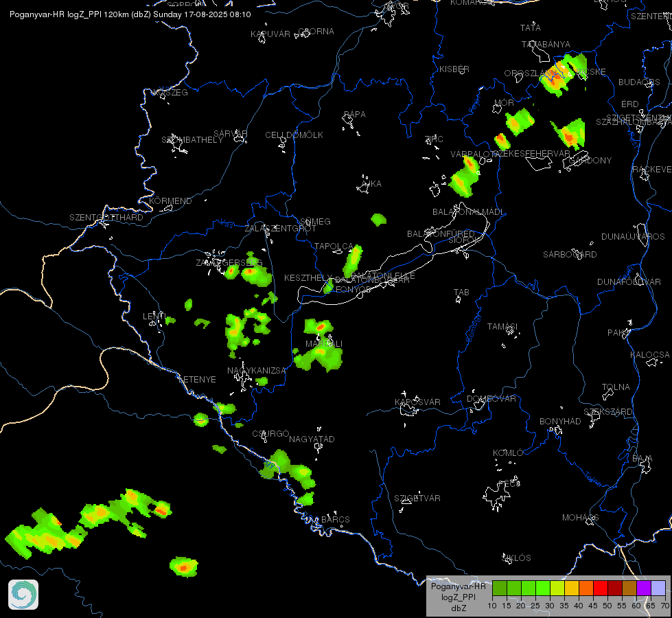Click the PAKS city label
Screen dimensions: 672x618
coord(619,333)
